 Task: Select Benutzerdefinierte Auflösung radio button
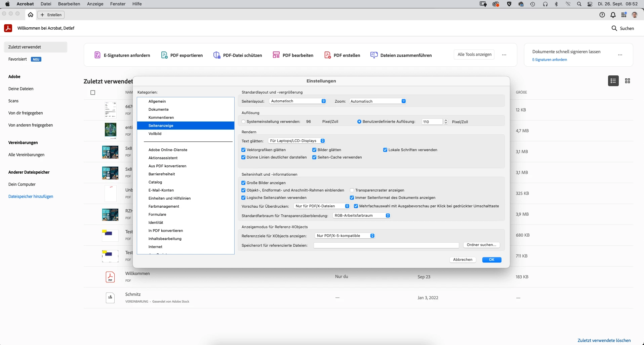[x=359, y=122]
